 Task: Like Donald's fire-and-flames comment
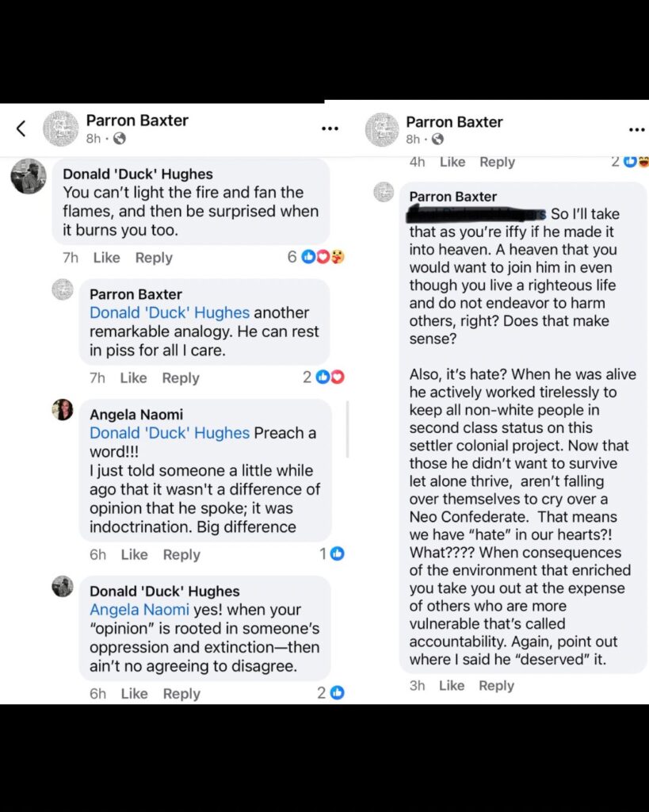pos(106,258)
